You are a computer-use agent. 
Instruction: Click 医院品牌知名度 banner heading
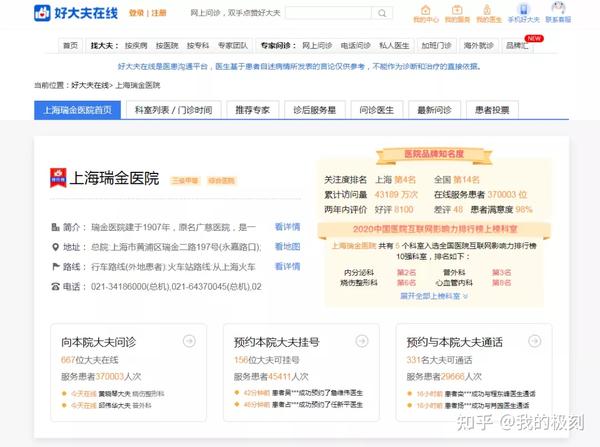434,154
